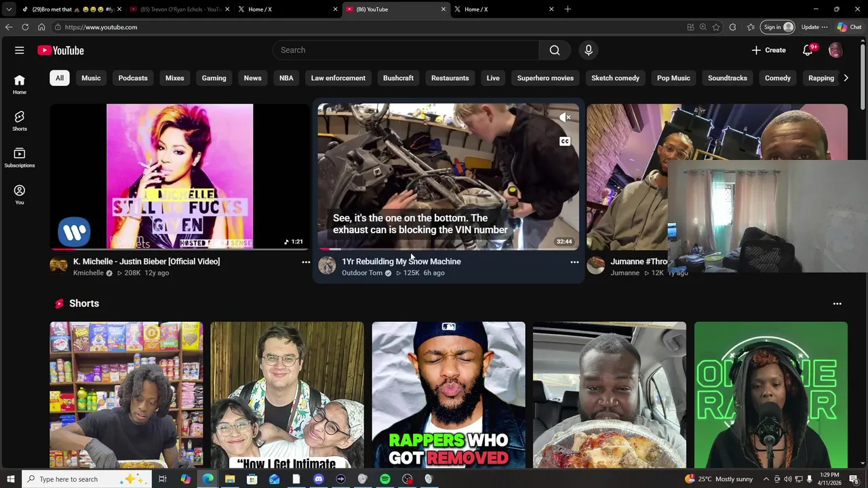Click the search magnifier button
The image size is (868, 488).
pyautogui.click(x=555, y=50)
